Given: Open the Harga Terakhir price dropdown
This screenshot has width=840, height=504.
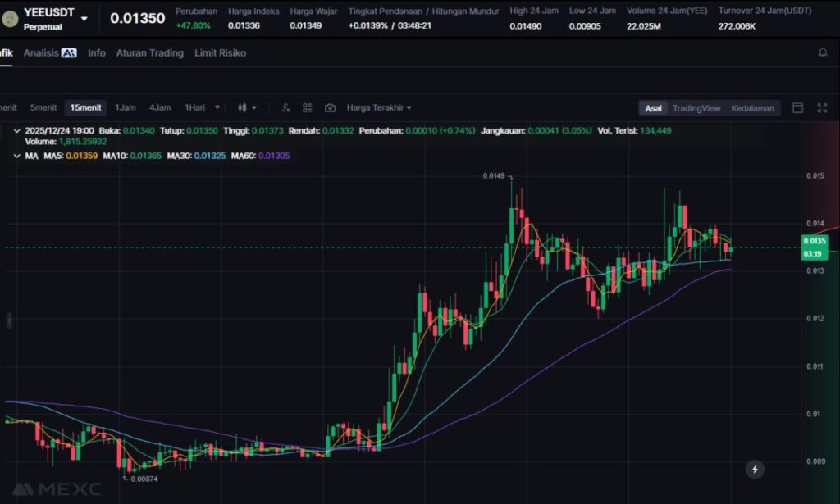Looking at the screenshot, I should (x=379, y=107).
